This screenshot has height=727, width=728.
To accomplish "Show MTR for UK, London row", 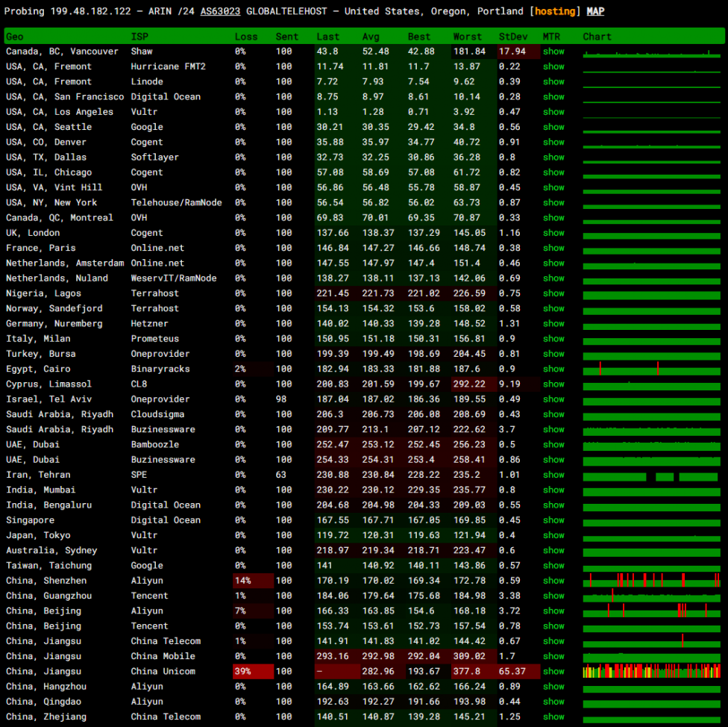I will [x=553, y=233].
